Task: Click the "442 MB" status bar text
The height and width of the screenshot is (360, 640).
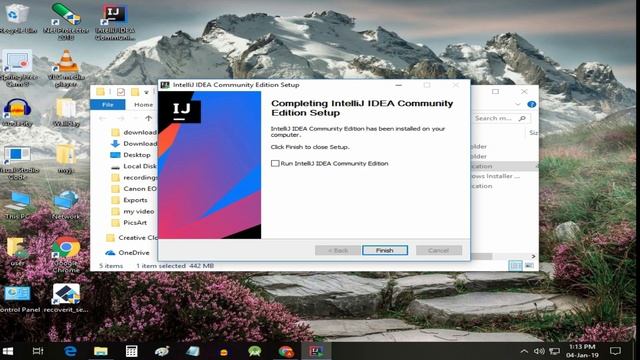Action: [x=202, y=266]
